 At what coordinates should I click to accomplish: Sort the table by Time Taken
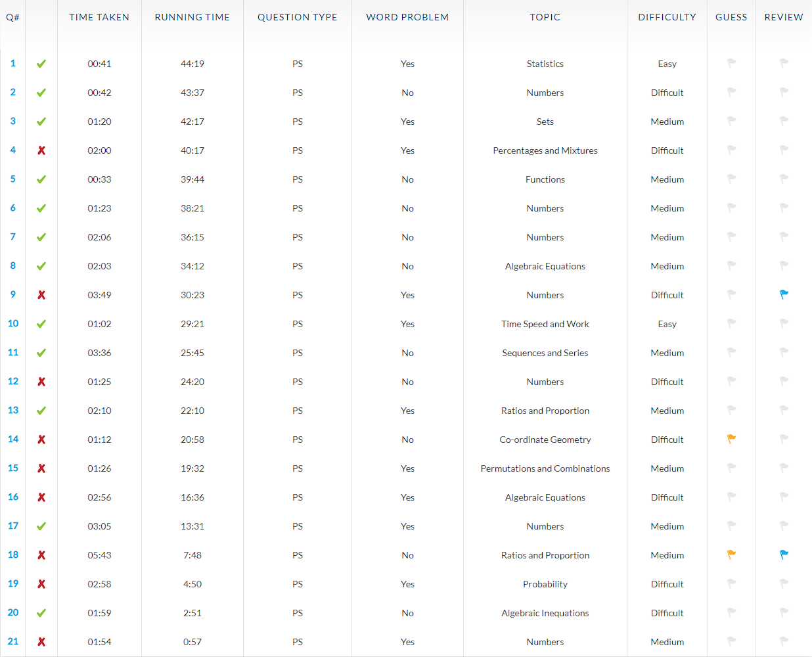pos(99,17)
